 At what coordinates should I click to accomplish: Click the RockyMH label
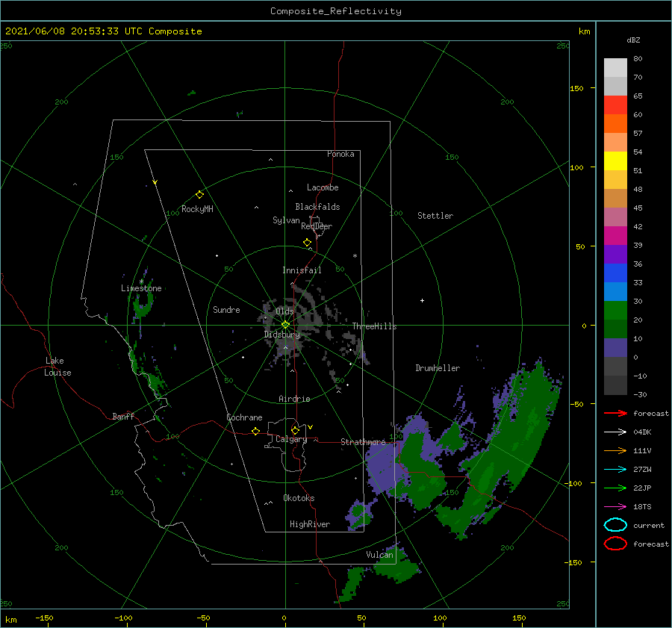[x=197, y=209]
